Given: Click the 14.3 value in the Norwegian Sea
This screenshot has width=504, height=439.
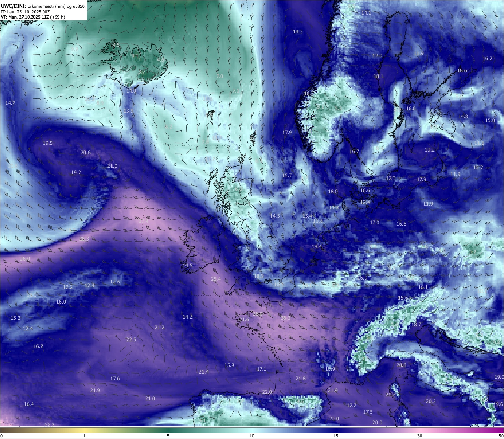Looking at the screenshot, I should (x=298, y=32).
